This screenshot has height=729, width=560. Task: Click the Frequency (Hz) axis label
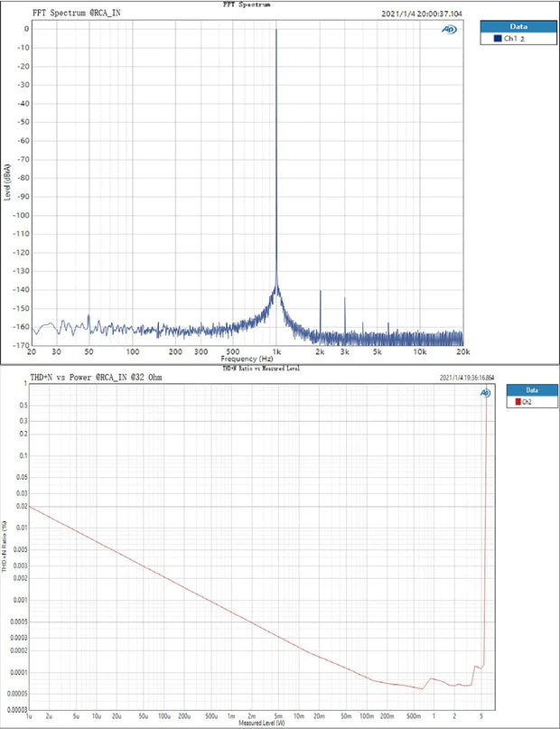coord(247,360)
